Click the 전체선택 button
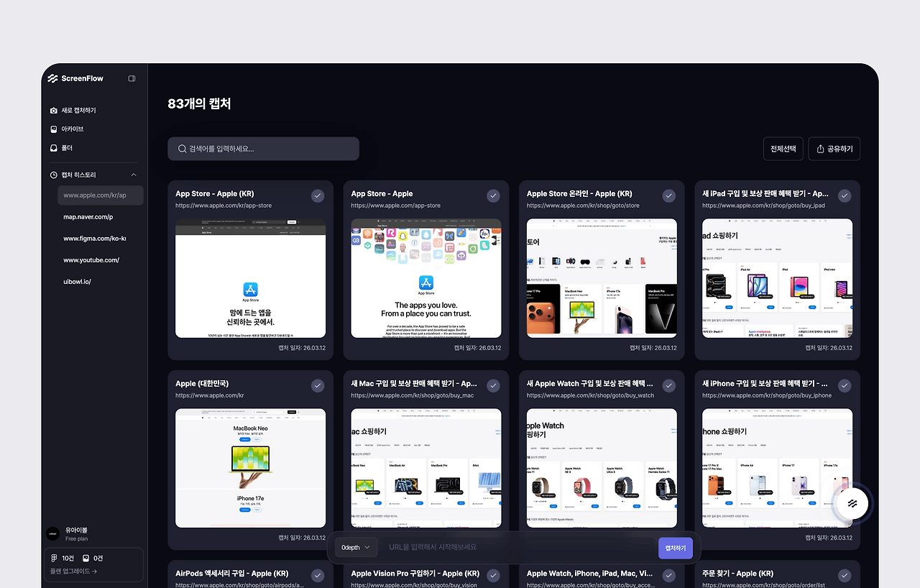Screen dimensions: 920x588 783,149
